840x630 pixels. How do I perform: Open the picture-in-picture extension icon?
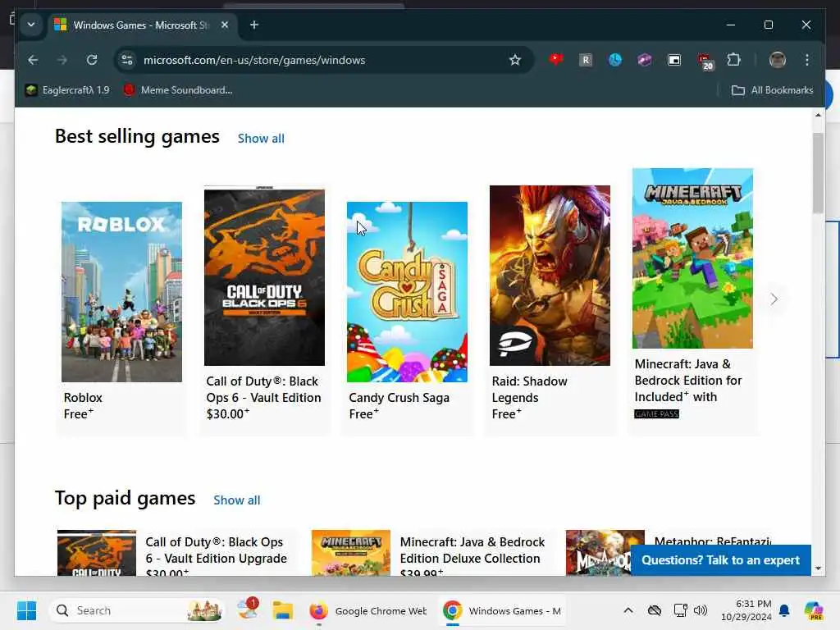coord(674,60)
